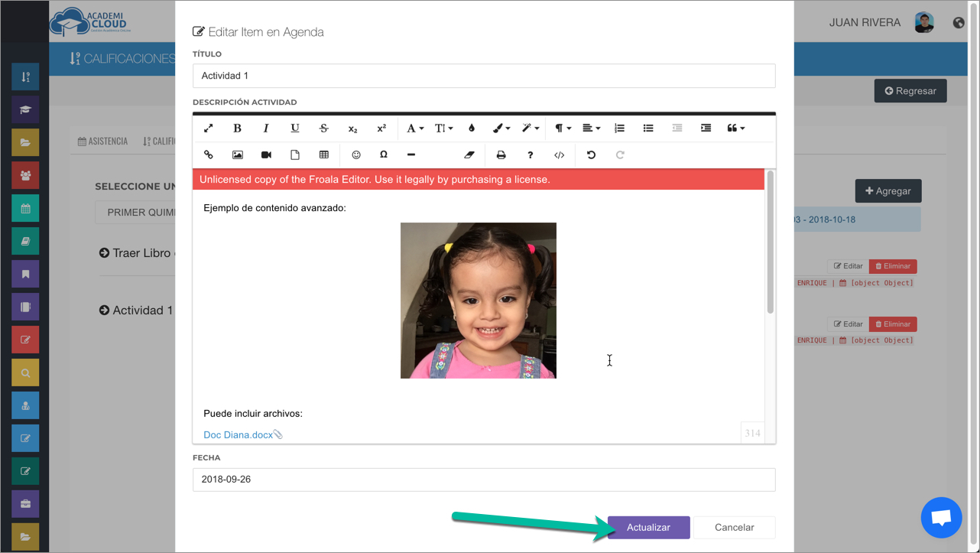980x553 pixels.
Task: Open the quote dropdown
Action: tap(736, 128)
